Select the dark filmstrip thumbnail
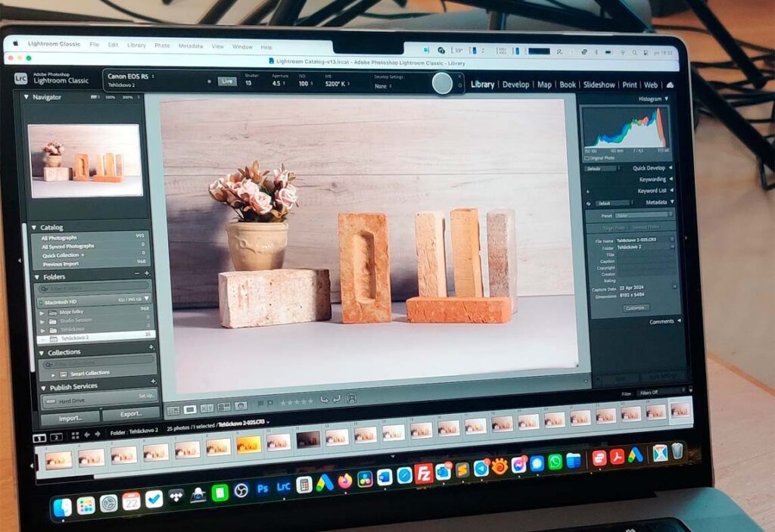The image size is (775, 532). (308, 439)
